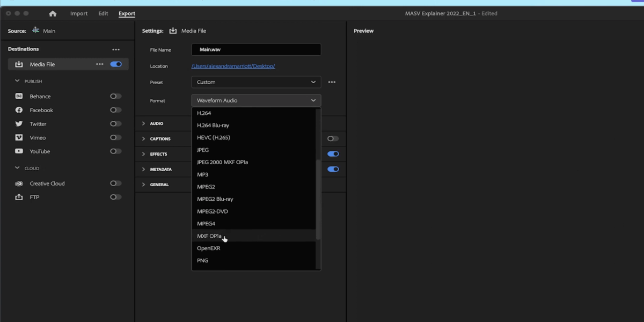Switch on the Creative Cloud toggle
Image resolution: width=644 pixels, height=322 pixels.
116,184
